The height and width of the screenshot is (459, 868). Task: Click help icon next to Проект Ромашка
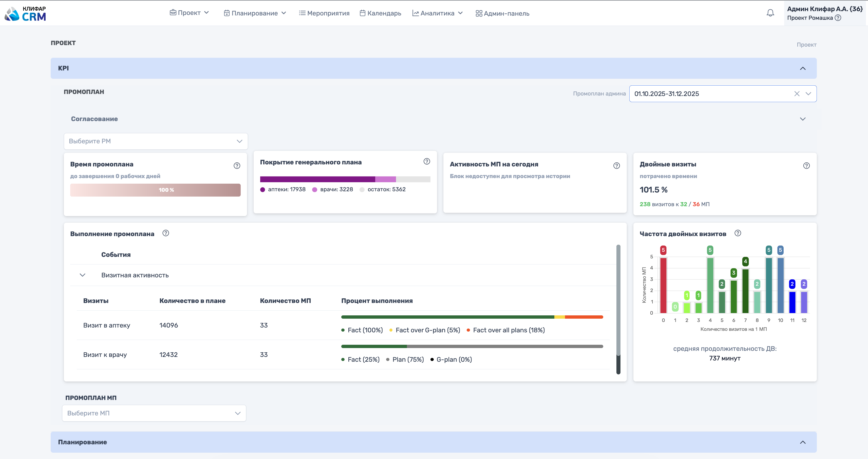point(838,18)
